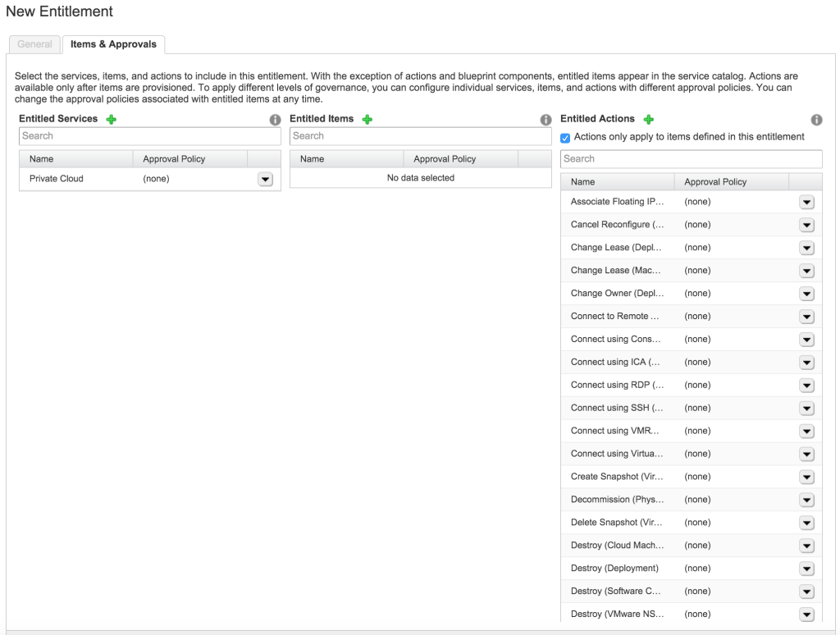
Task: Open the Entitled Actions info icon
Action: point(816,120)
